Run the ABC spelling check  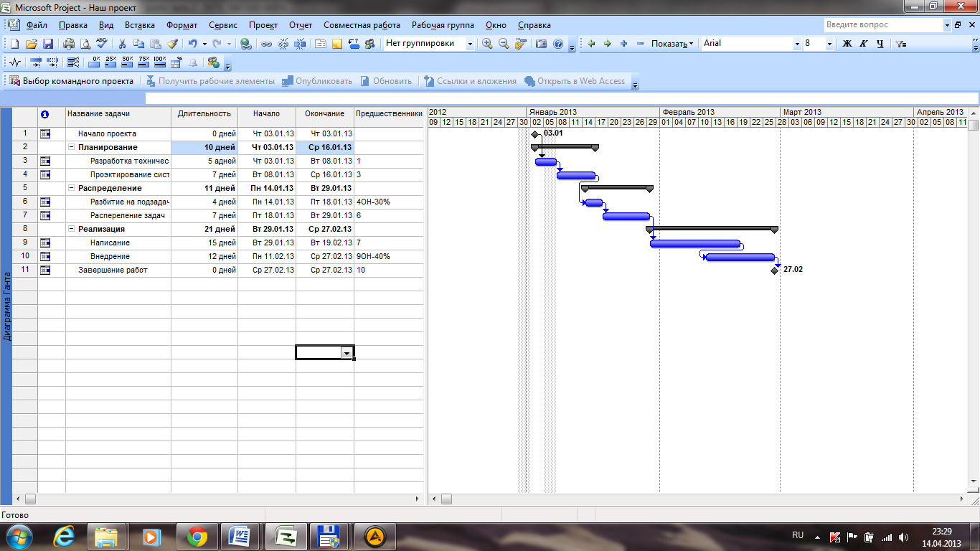tap(102, 43)
